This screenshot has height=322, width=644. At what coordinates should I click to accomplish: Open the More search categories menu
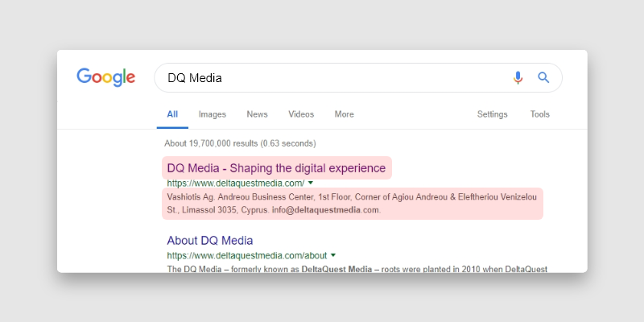(345, 114)
